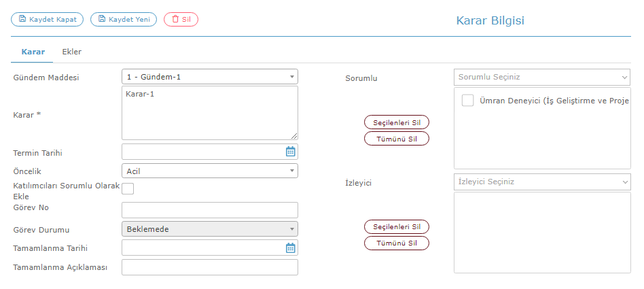Expand the Gündem Maddesi dropdown
644x289 pixels.
tap(210, 76)
